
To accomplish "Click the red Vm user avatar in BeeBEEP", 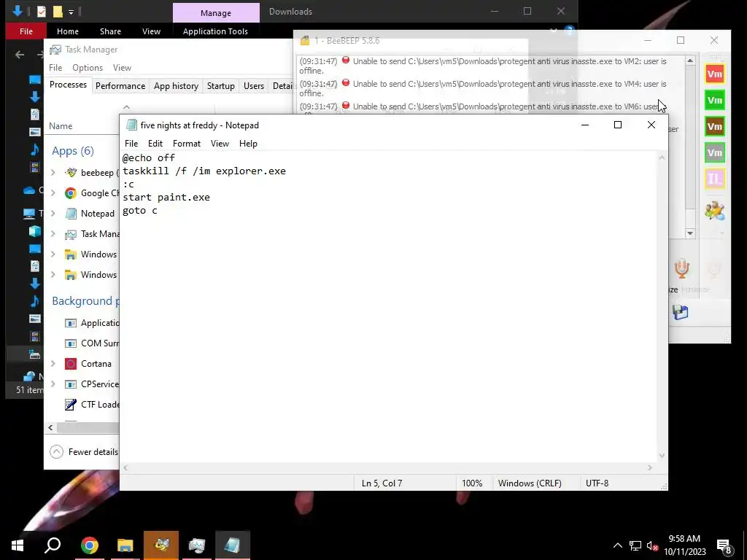I will tap(715, 74).
